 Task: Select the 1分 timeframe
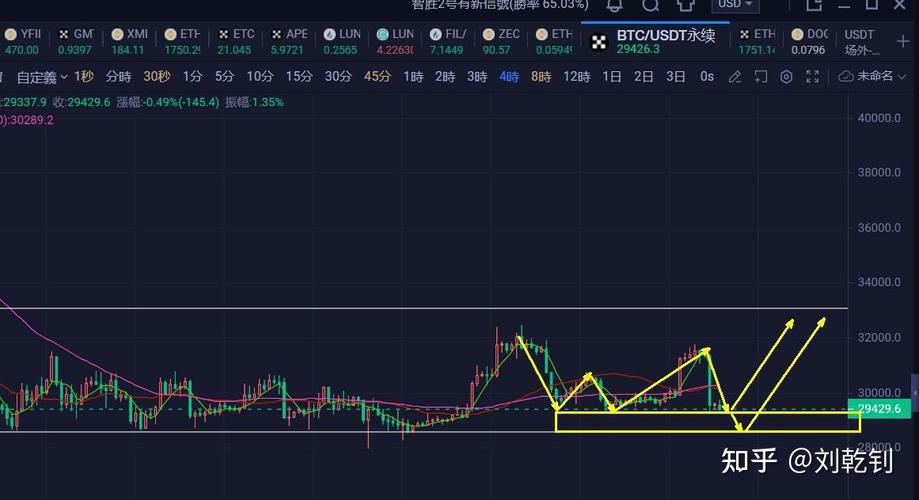(x=192, y=76)
